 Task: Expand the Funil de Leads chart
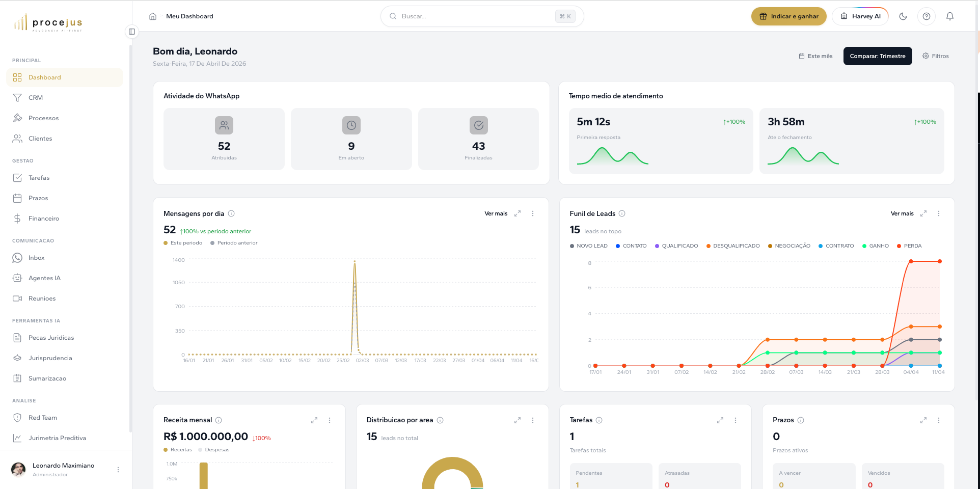tap(923, 213)
